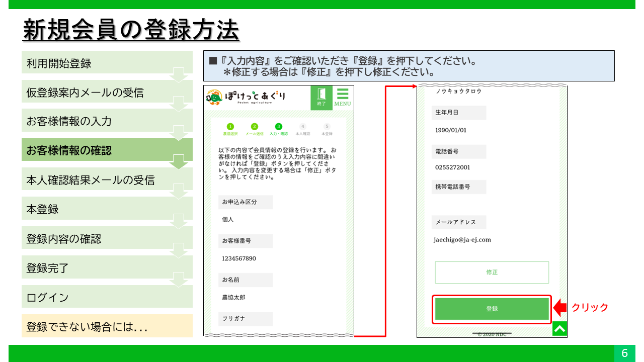Viewport: 644px width, 362px height.
Task: Click step 3 input-confirm circle
Action: click(x=279, y=127)
